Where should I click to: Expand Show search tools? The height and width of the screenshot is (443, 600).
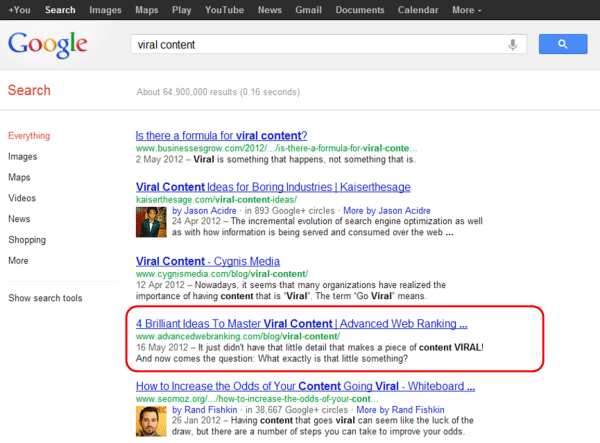pyautogui.click(x=45, y=298)
